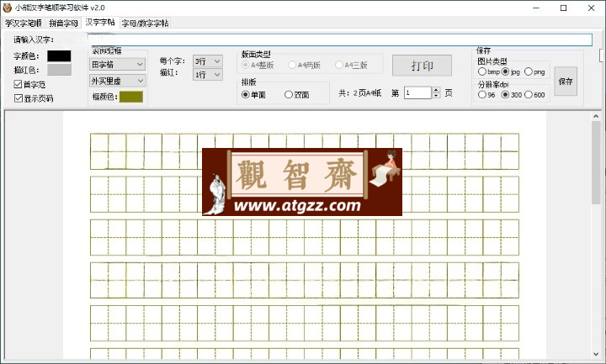The image size is (606, 364).
Task: Select the 汉字字帖 tab
Action: (x=100, y=23)
